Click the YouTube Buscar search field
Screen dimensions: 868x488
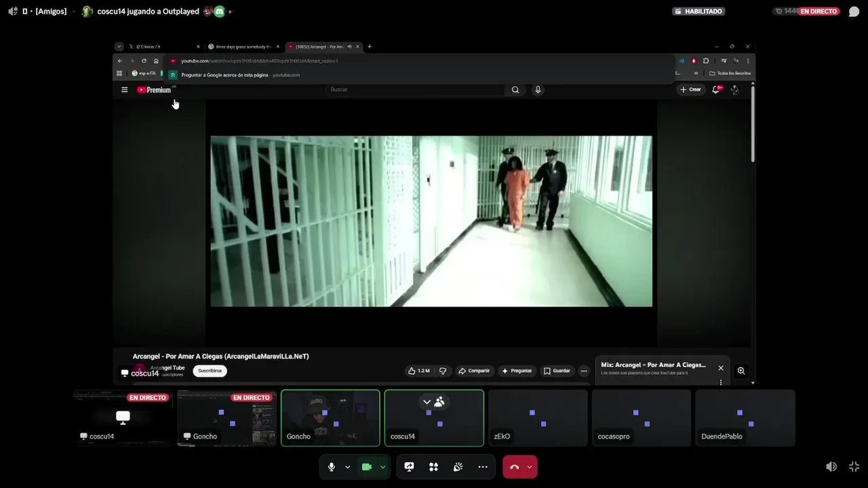(415, 89)
